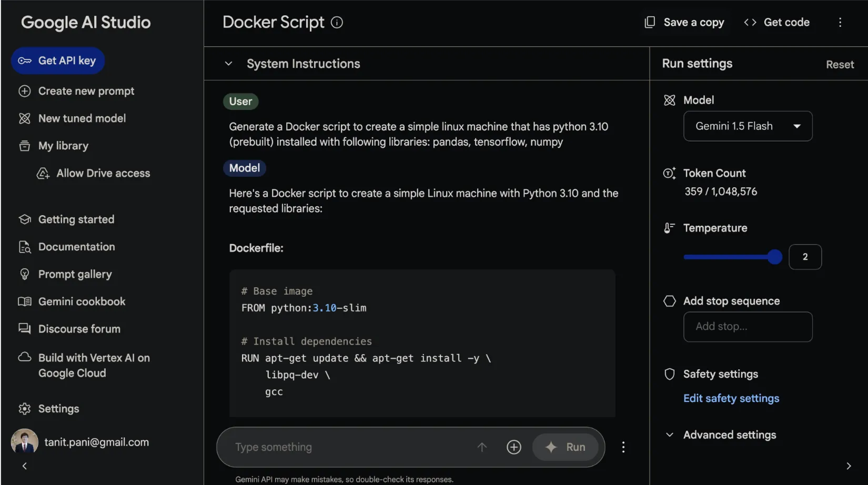Click the cloud icon for Vertex AI
Screen dimensions: 868x485
click(25, 357)
